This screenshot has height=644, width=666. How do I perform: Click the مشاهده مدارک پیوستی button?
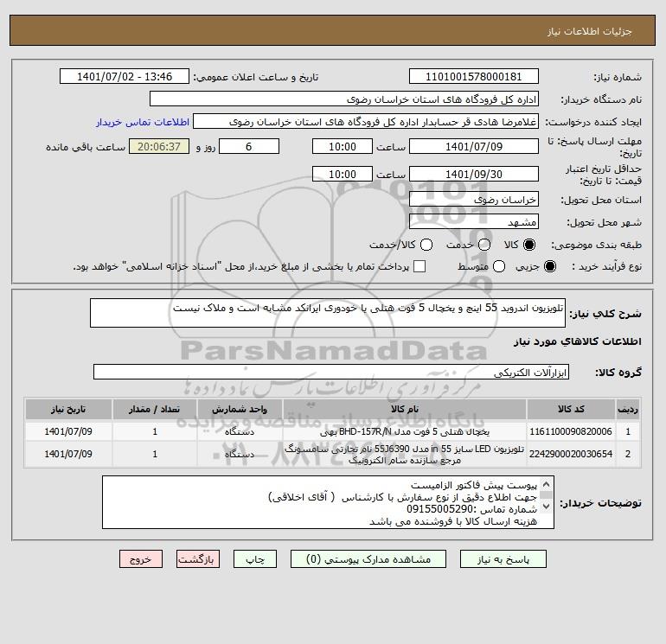368,559
